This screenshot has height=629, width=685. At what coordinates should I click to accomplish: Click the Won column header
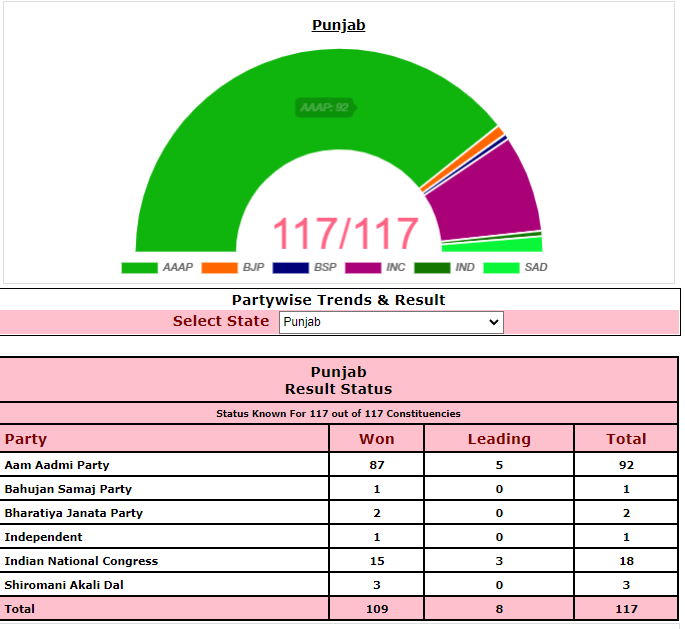point(376,439)
